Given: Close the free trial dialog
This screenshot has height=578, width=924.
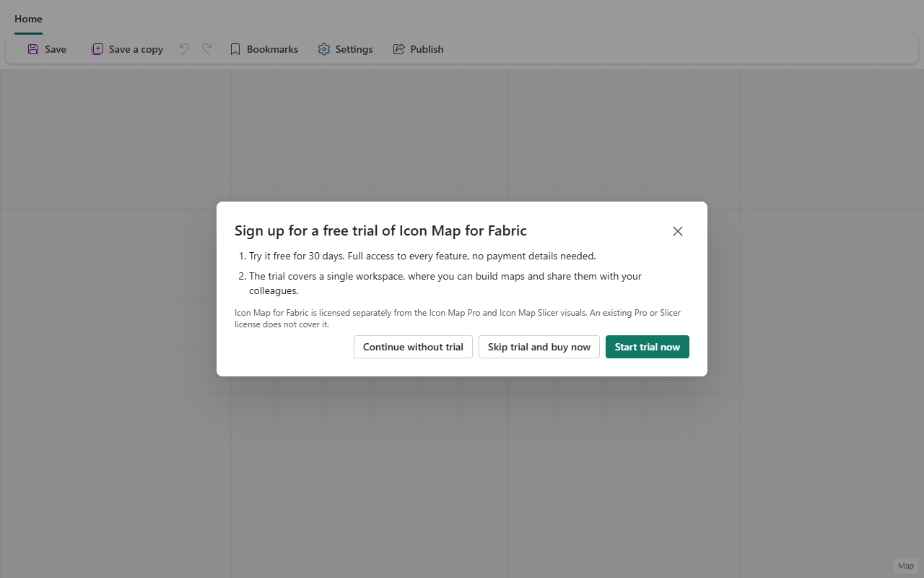Looking at the screenshot, I should pyautogui.click(x=678, y=231).
